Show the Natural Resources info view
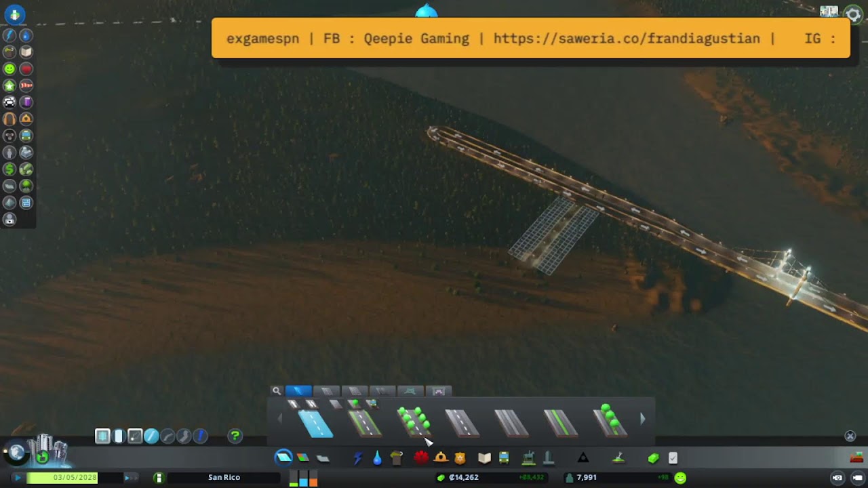This screenshot has width=868, height=488. (x=26, y=169)
